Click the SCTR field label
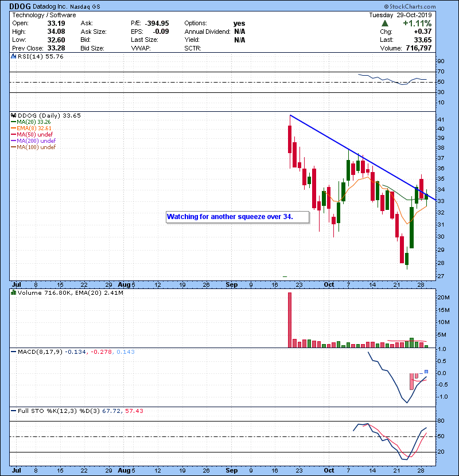 click(x=193, y=48)
